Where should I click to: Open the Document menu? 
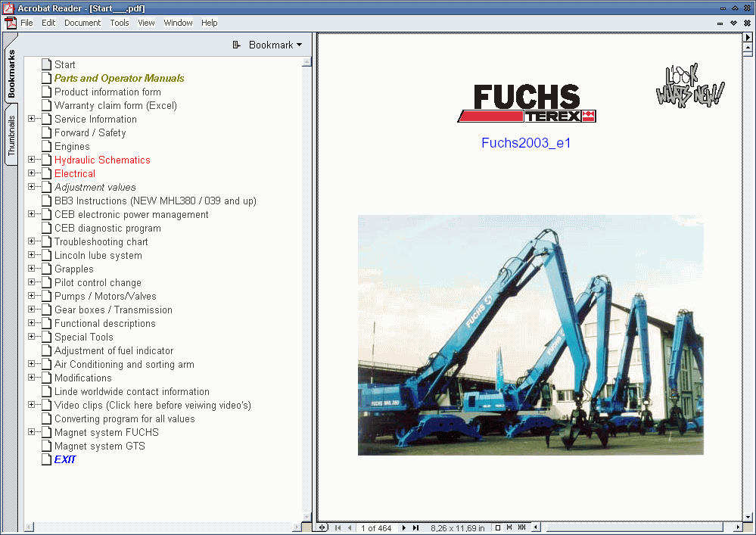[x=82, y=23]
